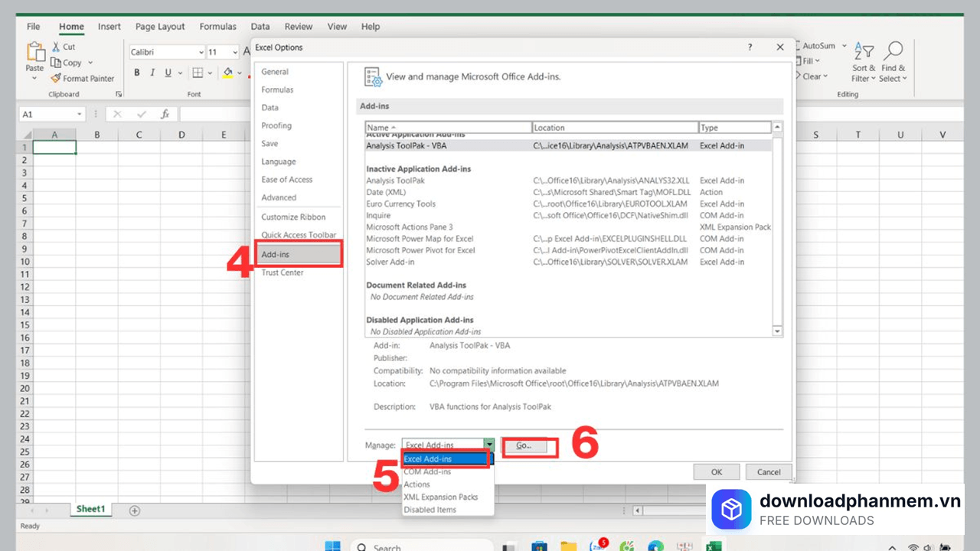The height and width of the screenshot is (551, 980).
Task: Switch to the Insert ribbon tab
Action: coord(109,26)
